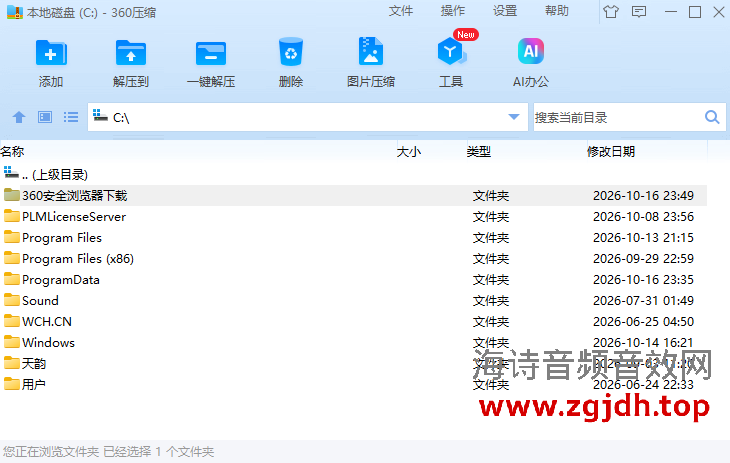The image size is (730, 463).
Task: Open the 工具 tools icon with New badge
Action: 452,51
